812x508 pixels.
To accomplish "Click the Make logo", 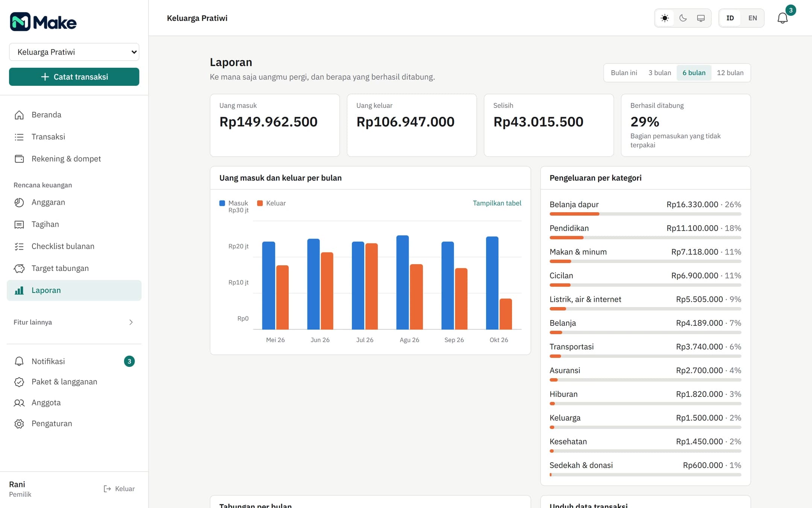I will [43, 22].
